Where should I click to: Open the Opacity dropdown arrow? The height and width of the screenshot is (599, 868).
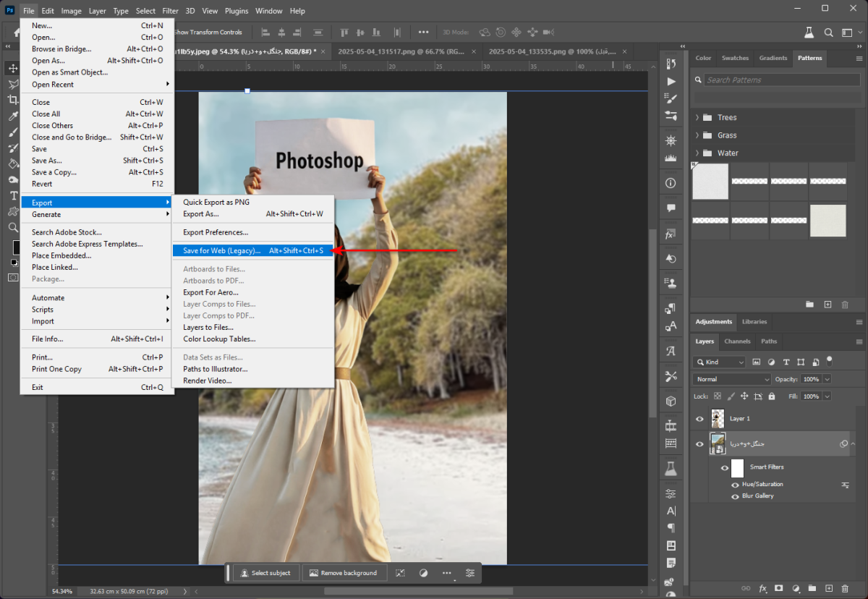[827, 379]
